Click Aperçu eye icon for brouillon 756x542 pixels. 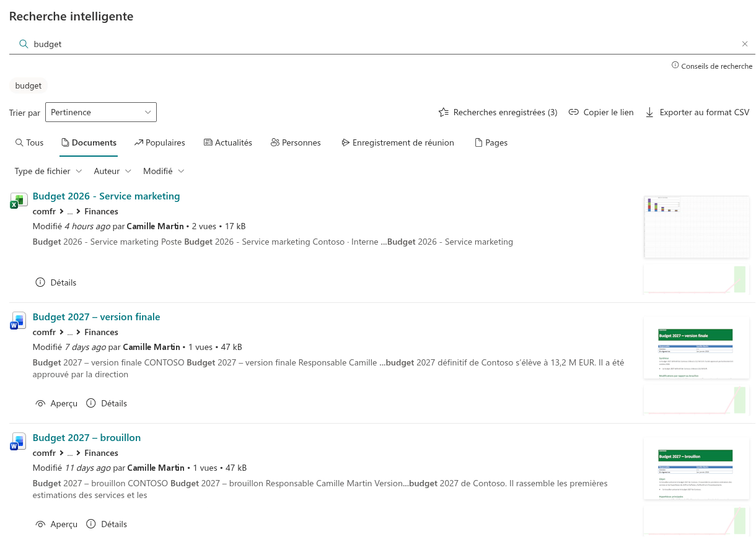tap(40, 524)
